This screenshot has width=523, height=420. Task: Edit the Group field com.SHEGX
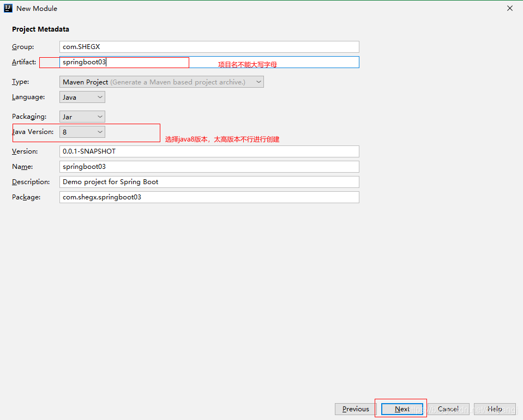pyautogui.click(x=209, y=47)
